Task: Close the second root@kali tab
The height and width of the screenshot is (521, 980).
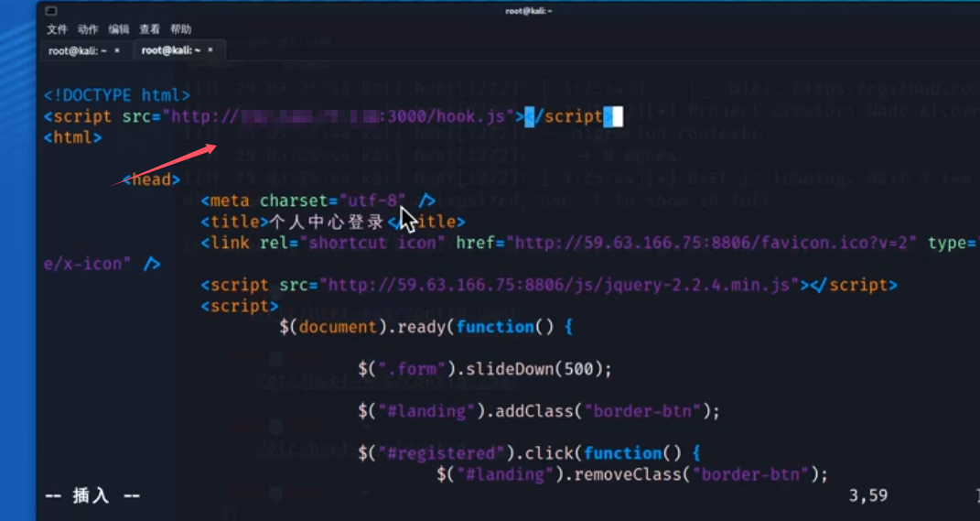Action: (210, 50)
